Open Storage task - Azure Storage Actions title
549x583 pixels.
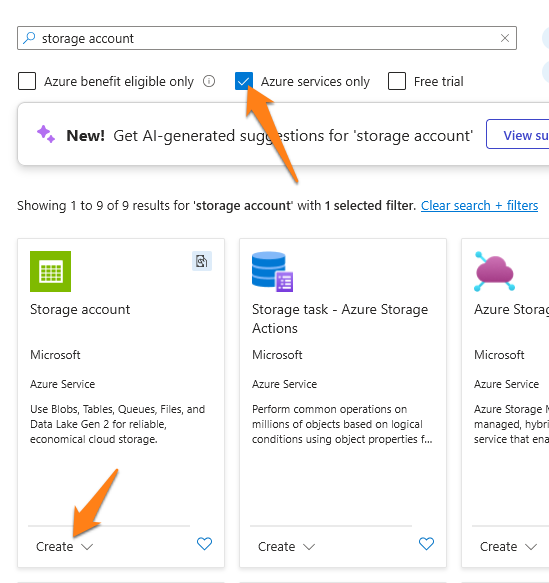click(x=340, y=319)
